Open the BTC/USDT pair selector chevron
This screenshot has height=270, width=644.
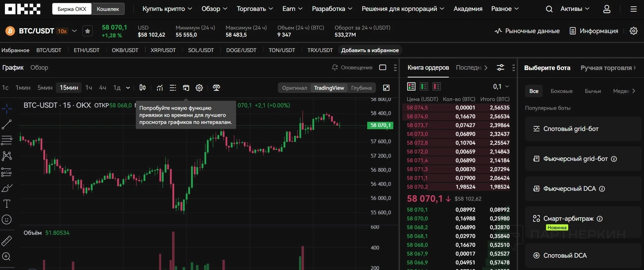74,31
